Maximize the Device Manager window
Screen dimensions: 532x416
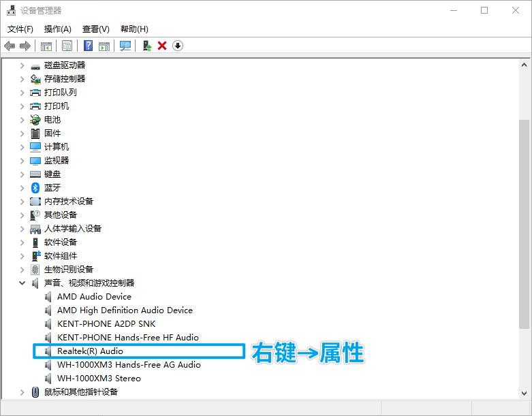pos(484,10)
